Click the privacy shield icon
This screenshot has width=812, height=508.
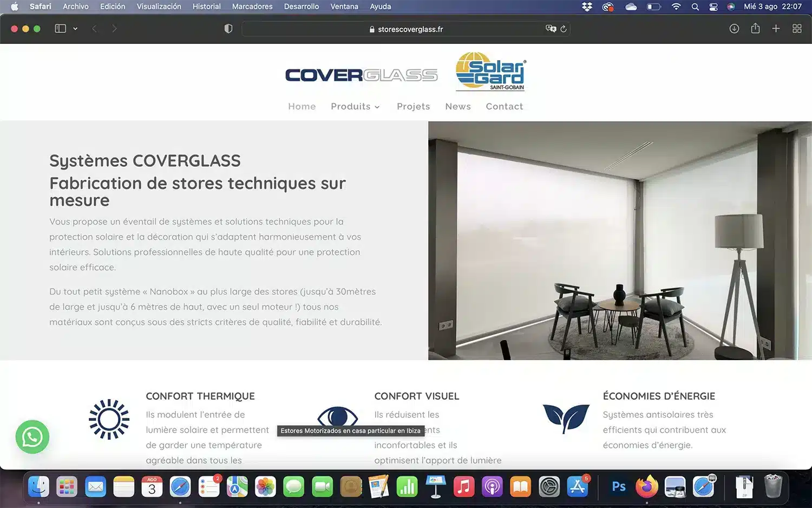click(x=228, y=29)
